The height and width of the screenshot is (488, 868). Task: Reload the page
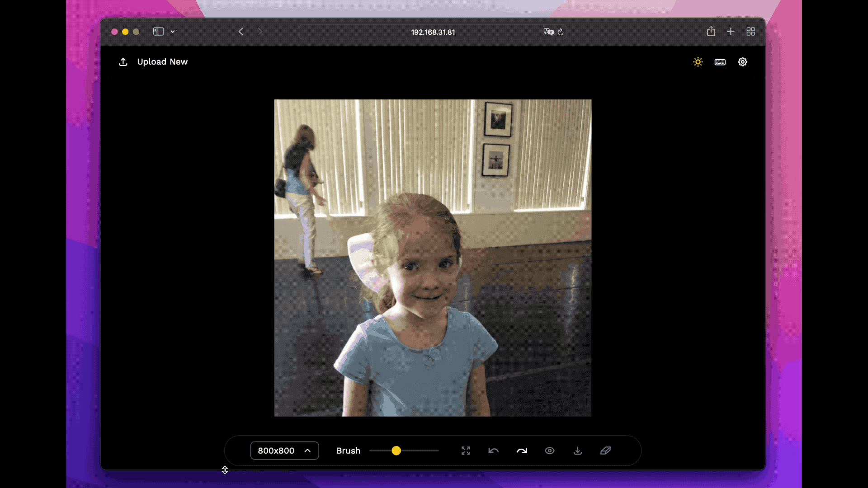(561, 32)
